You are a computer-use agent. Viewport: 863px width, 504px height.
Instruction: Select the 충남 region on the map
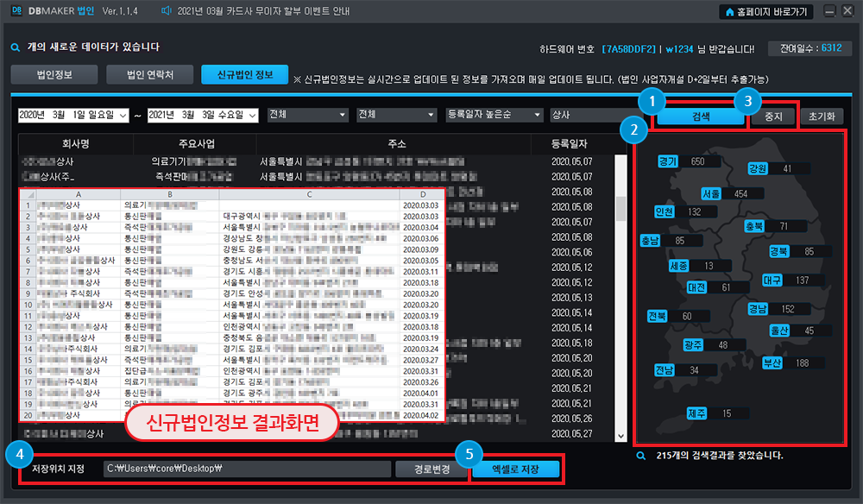650,241
